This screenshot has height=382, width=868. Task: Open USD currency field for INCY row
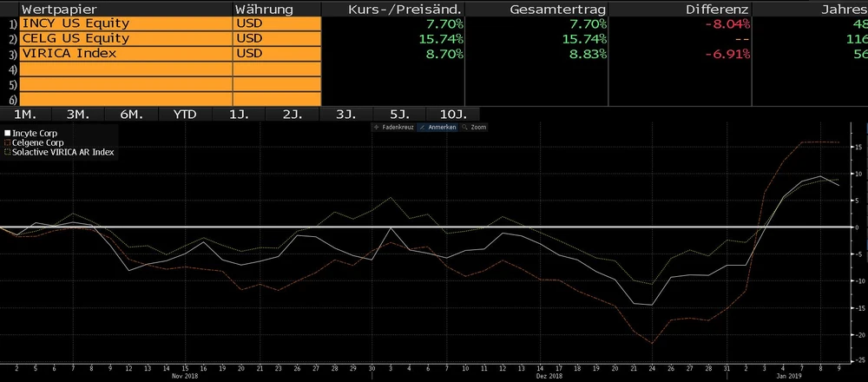pyautogui.click(x=276, y=23)
